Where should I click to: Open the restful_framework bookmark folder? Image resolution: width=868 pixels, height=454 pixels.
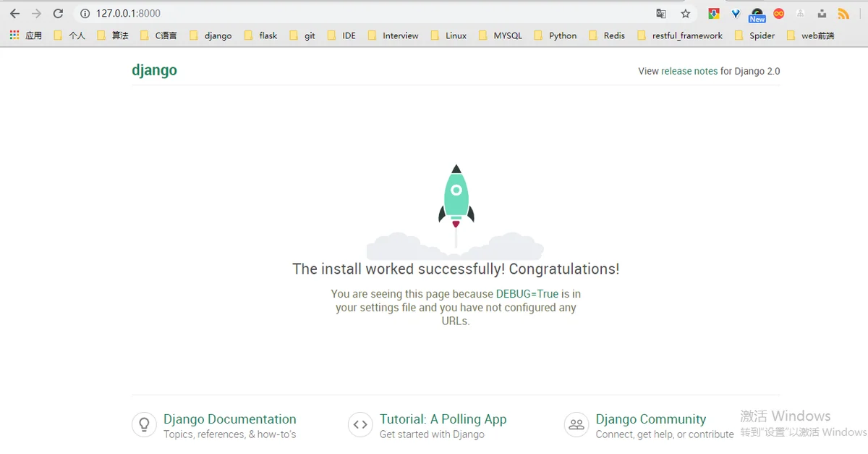pos(680,35)
